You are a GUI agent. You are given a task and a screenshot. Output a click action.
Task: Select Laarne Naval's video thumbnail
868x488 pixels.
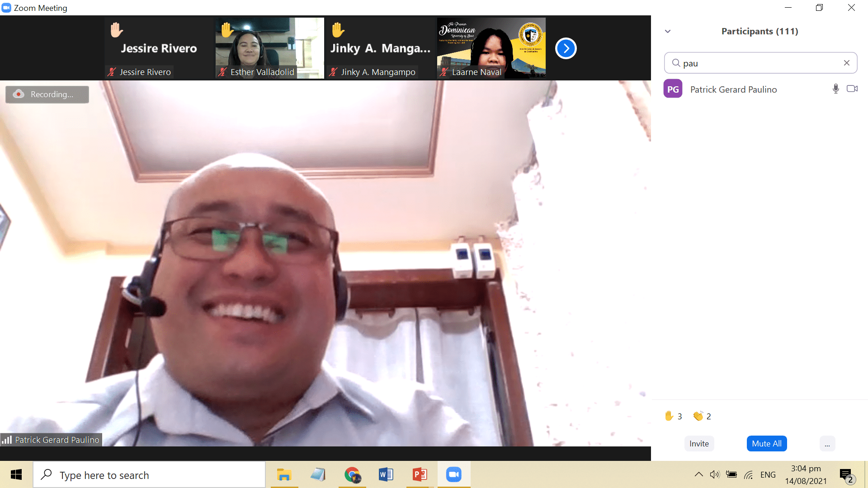click(x=491, y=48)
